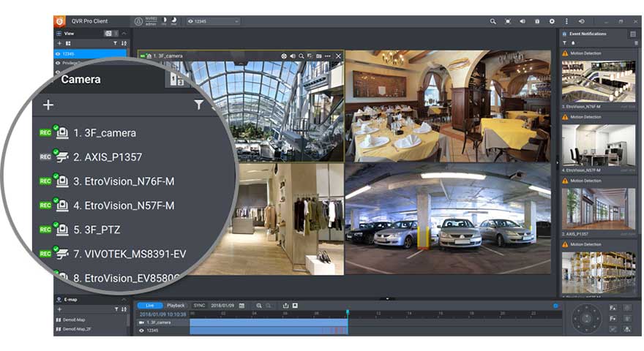644x351 pixels.
Task: Open the AXIS_P1357 motion detection thumbnail
Action: pos(599,209)
